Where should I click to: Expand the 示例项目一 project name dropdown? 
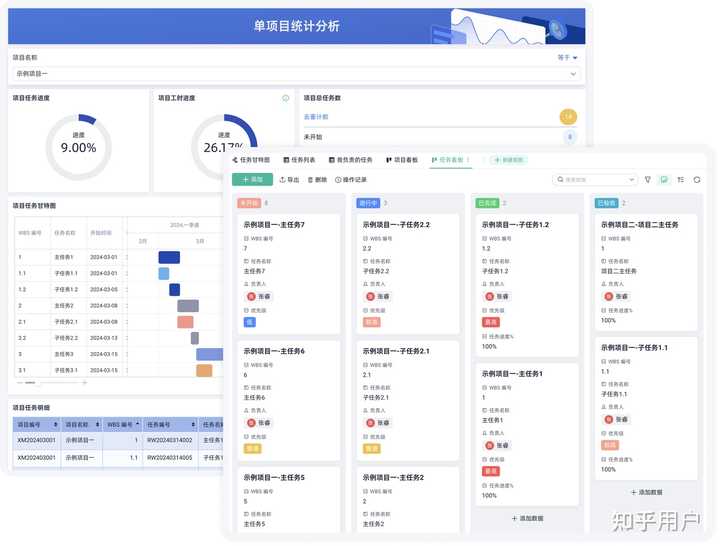[x=296, y=73]
